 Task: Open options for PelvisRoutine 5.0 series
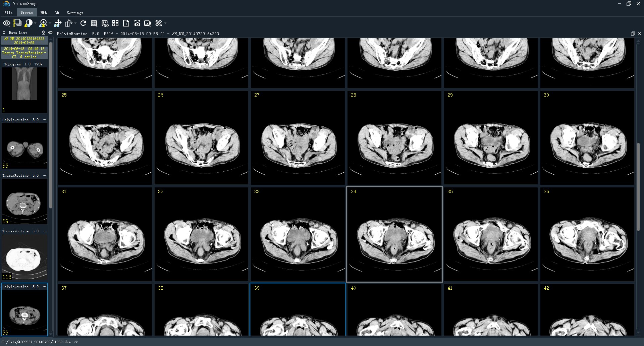pos(44,287)
